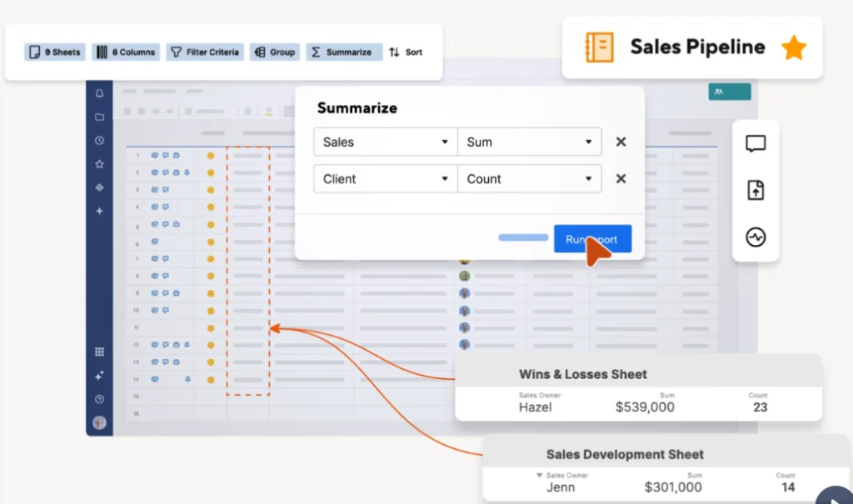853x504 pixels.
Task: Open the Client field dropdown
Action: 386,179
